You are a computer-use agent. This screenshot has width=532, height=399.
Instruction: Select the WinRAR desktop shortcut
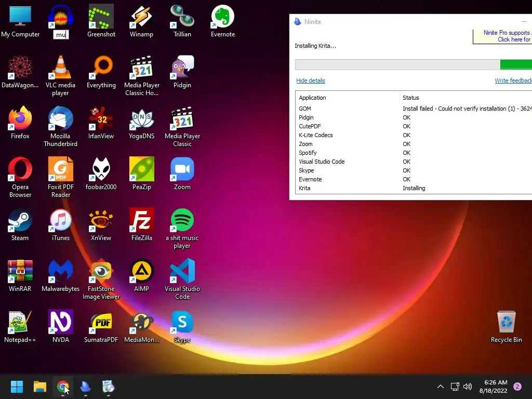20,275
